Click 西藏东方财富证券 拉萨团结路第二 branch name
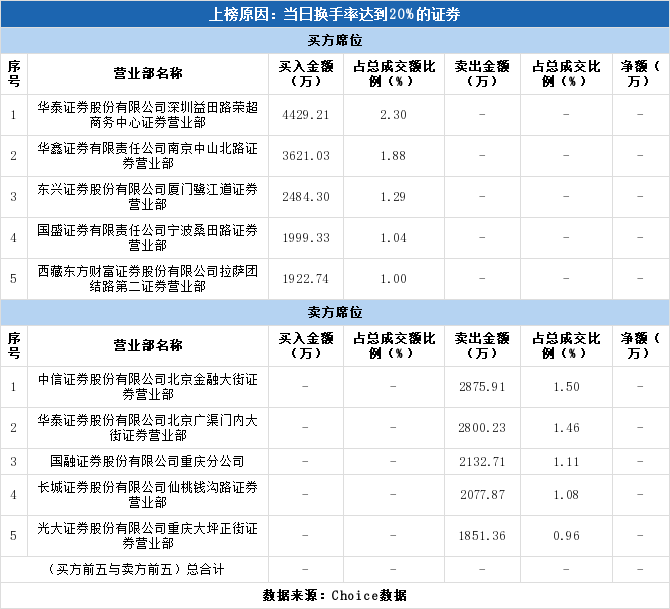Screen dimensions: 670x609 tap(148, 279)
